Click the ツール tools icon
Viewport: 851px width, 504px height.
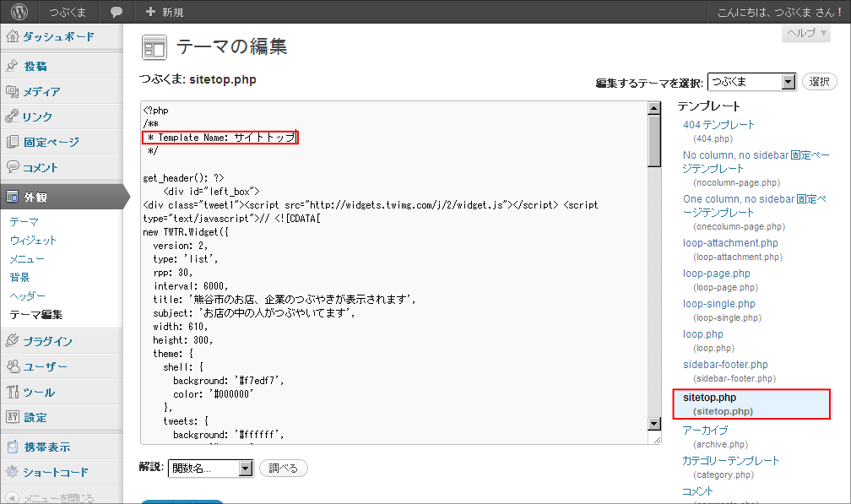pos(13,392)
